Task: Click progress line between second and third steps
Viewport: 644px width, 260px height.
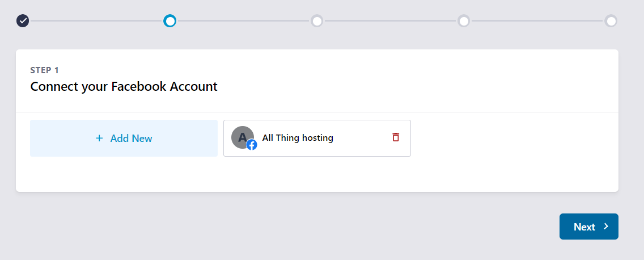Action: [243, 21]
